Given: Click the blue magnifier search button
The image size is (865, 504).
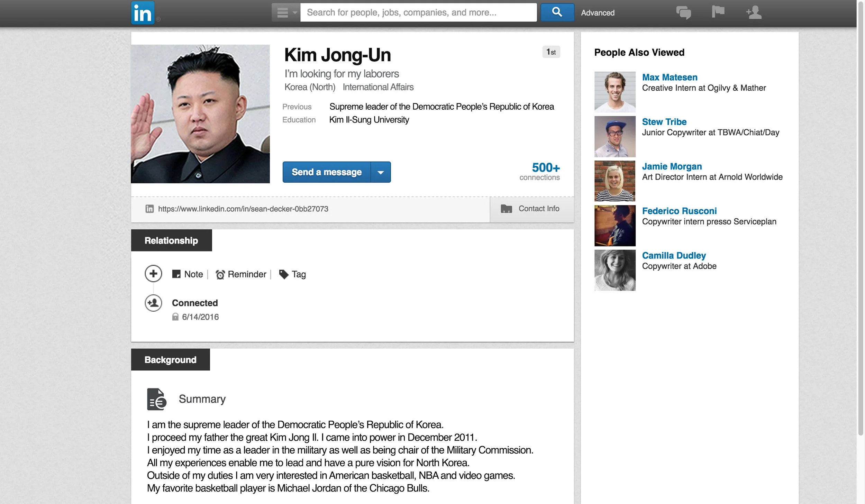Looking at the screenshot, I should (557, 12).
